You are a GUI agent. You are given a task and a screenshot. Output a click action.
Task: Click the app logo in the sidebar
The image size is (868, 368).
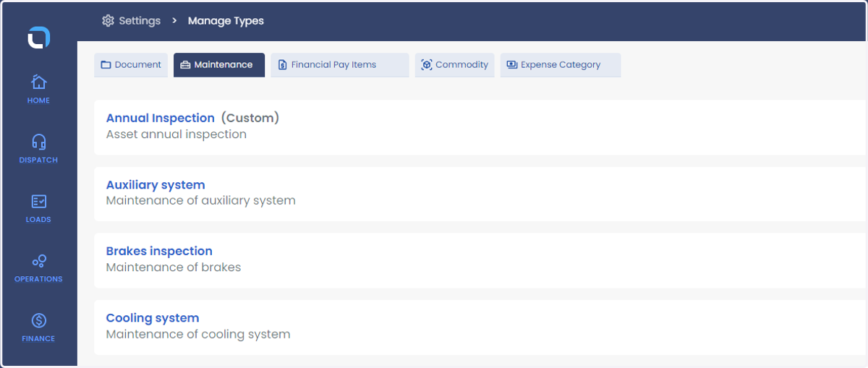39,38
